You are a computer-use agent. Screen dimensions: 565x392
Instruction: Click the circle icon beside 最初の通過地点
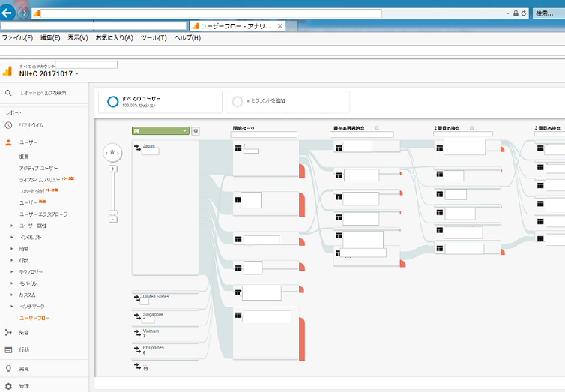pos(377,128)
